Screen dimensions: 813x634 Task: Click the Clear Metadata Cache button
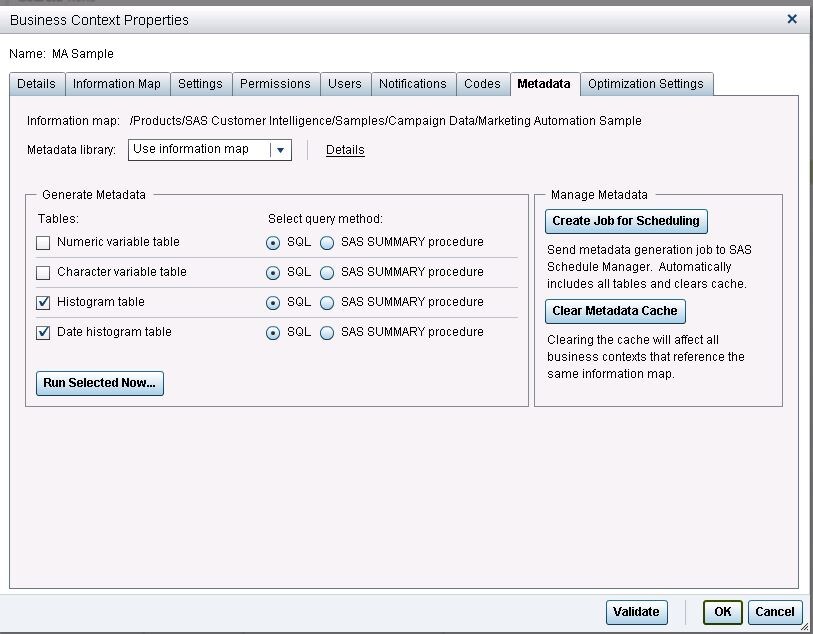pyautogui.click(x=615, y=311)
